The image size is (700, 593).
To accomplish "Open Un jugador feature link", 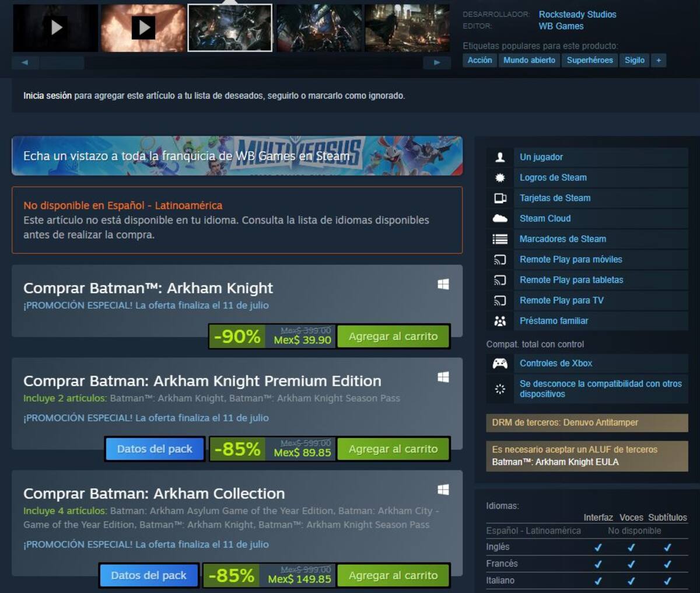I will [x=541, y=157].
